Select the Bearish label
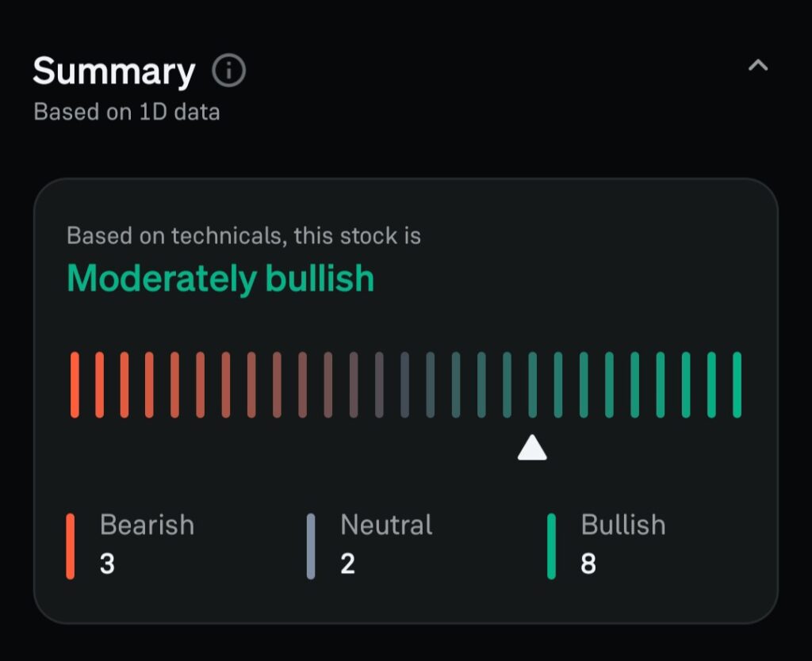 click(147, 525)
